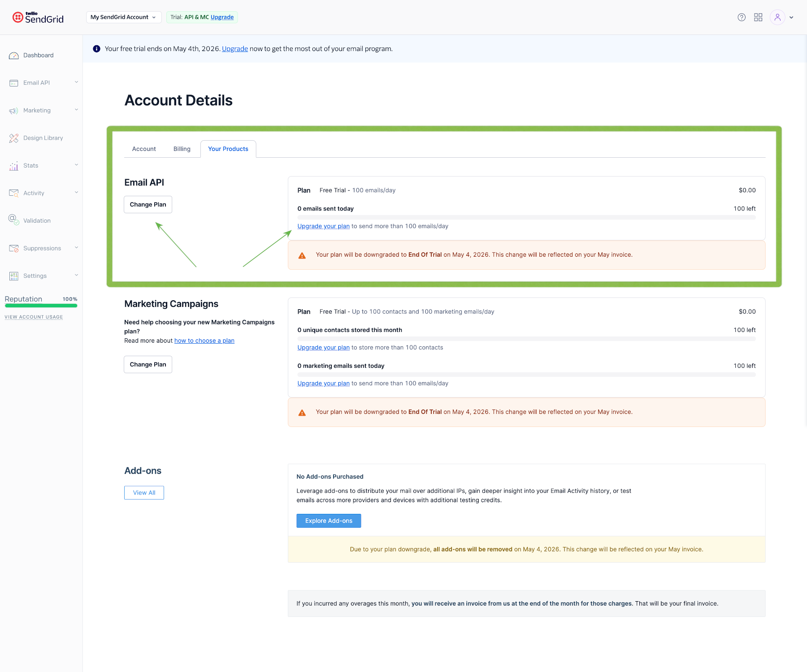Click the Twilio SendGrid logo
The width and height of the screenshot is (807, 672).
point(38,17)
